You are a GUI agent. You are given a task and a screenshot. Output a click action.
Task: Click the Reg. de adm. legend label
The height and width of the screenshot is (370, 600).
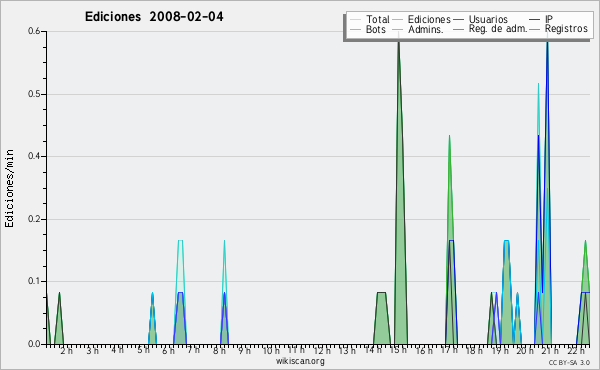[x=498, y=29]
